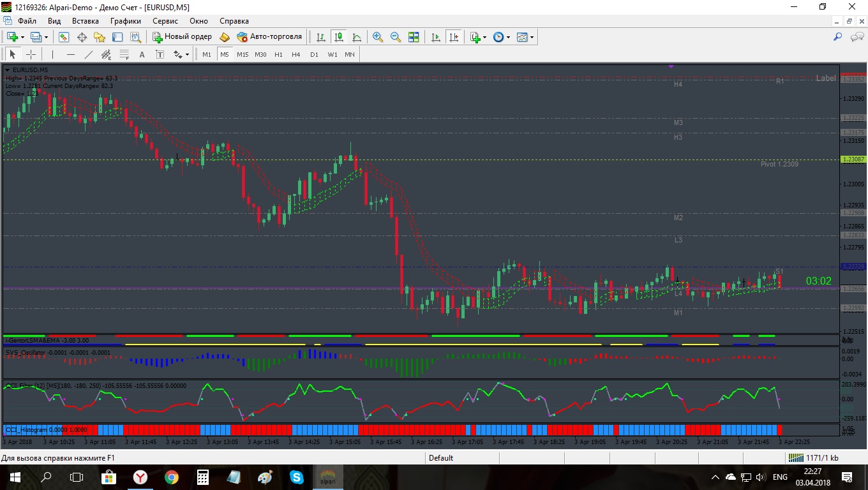868x490 pixels.
Task: Select the Fibonacci retracement tool
Action: (124, 54)
